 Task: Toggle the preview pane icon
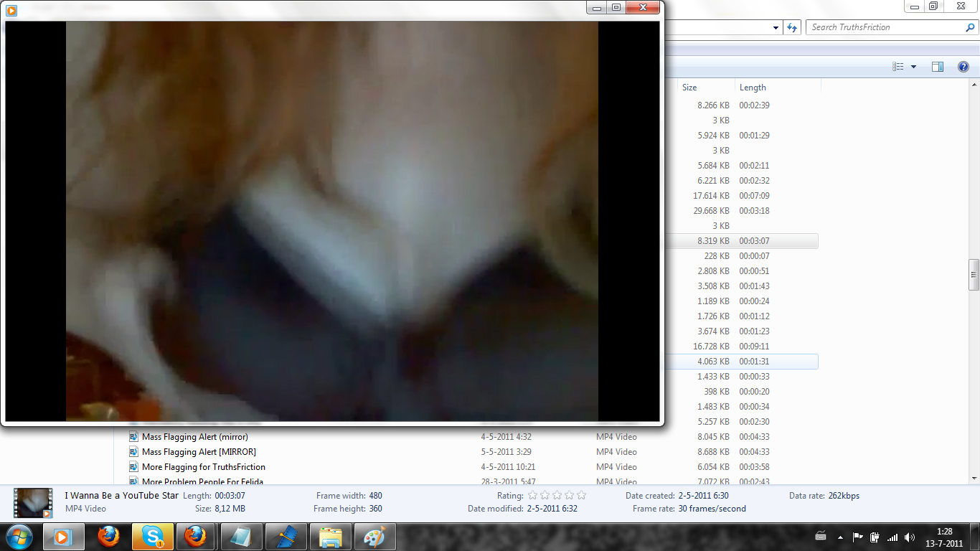(937, 67)
